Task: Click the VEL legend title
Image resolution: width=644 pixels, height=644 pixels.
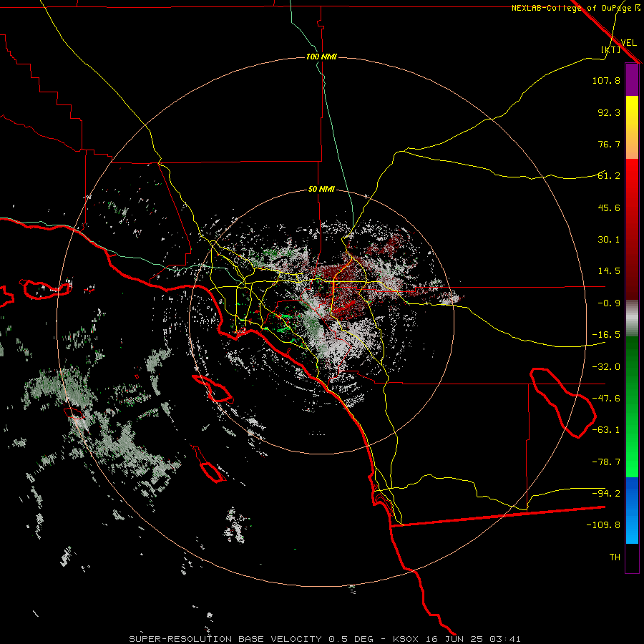Action: (x=628, y=43)
